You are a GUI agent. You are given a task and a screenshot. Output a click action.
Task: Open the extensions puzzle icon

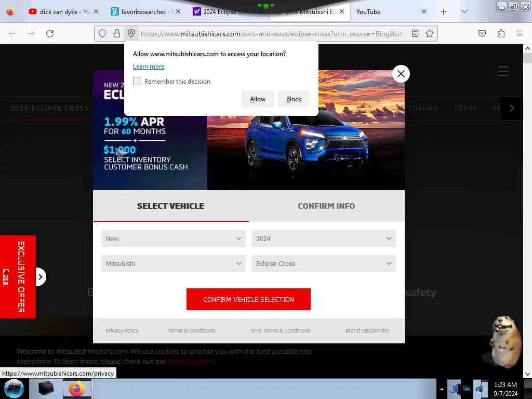501,33
